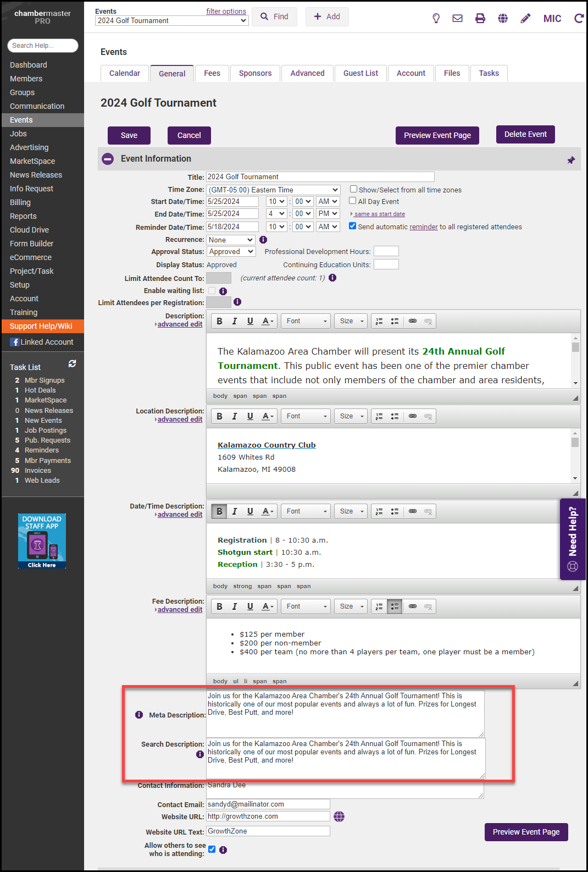Refresh Task List using the refresh icon
The height and width of the screenshot is (872, 588).
[x=72, y=364]
